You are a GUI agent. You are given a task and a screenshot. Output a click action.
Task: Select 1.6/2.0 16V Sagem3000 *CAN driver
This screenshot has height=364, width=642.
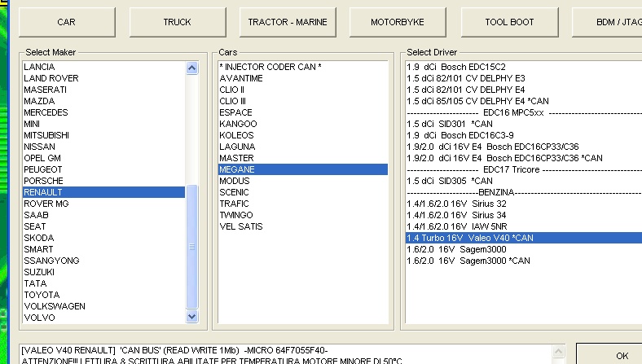[x=468, y=261]
